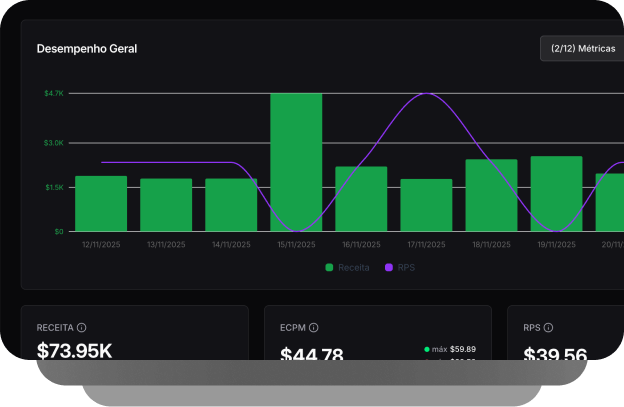This screenshot has width=624, height=407.
Task: Open the (2/12) Métricas dropdown
Action: coord(583,49)
